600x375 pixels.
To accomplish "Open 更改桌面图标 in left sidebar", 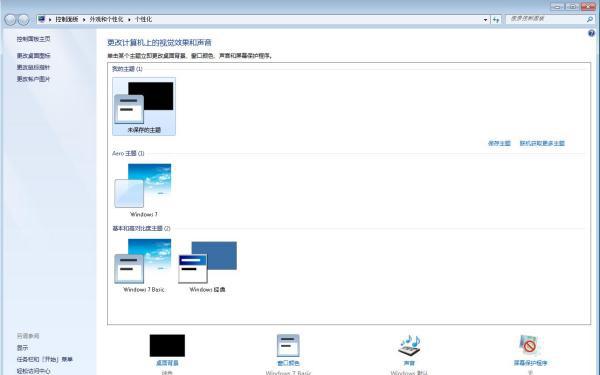I will click(x=33, y=55).
